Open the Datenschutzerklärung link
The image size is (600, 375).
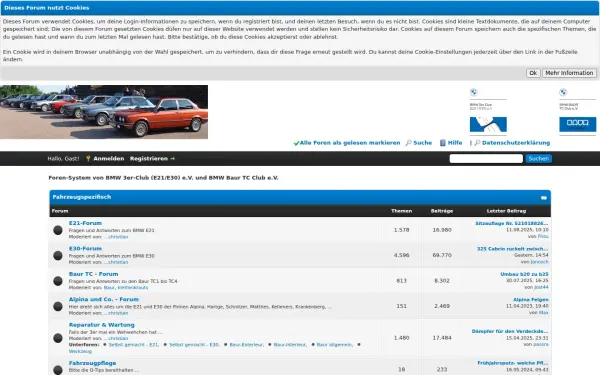pyautogui.click(x=516, y=143)
